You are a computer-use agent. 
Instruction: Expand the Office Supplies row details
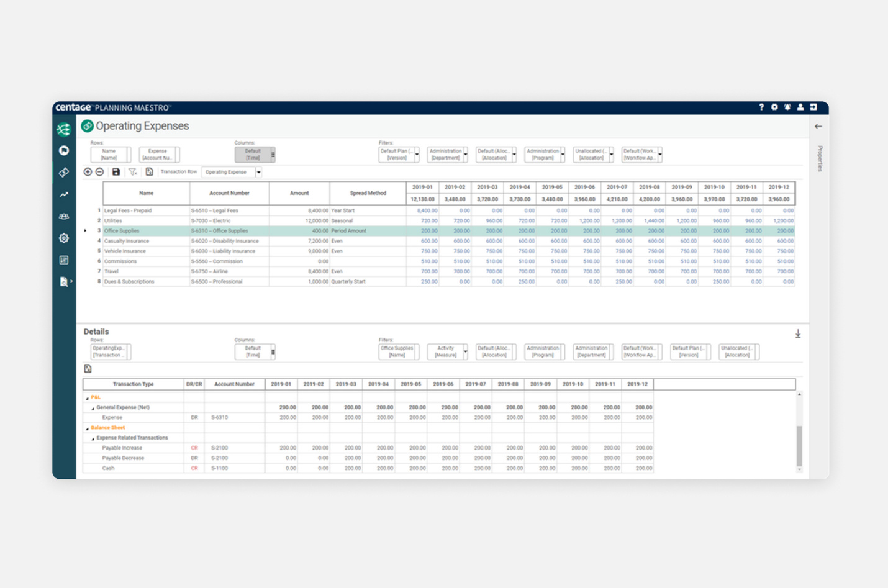click(86, 230)
